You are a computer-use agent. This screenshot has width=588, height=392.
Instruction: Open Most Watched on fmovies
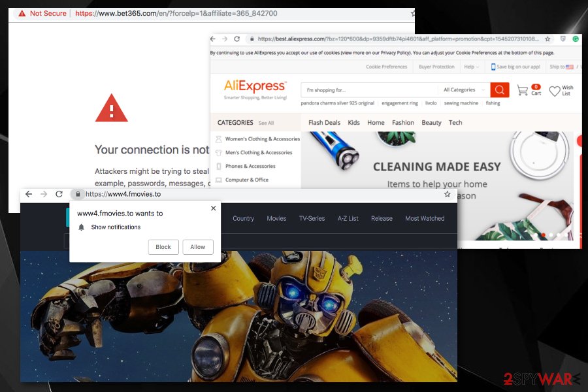pos(425,218)
